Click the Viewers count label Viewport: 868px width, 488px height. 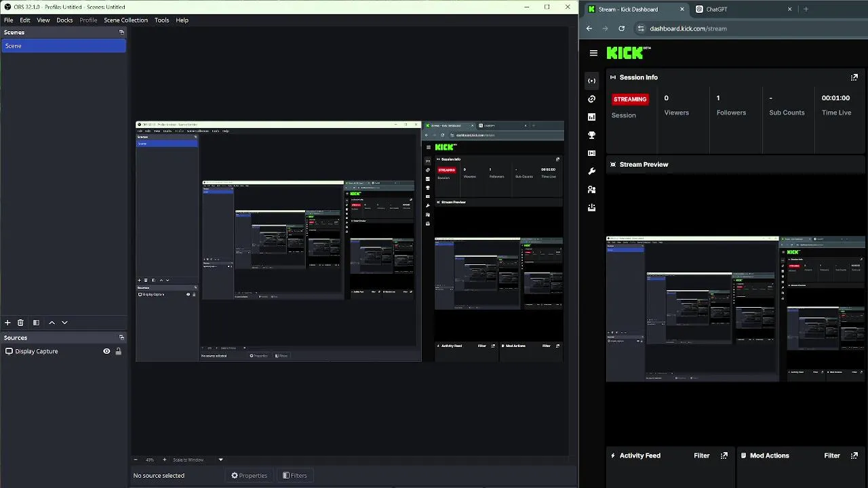[677, 113]
